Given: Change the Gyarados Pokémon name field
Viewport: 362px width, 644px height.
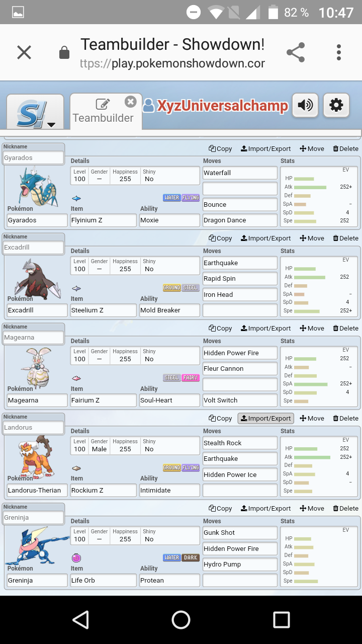Looking at the screenshot, I should 37,220.
